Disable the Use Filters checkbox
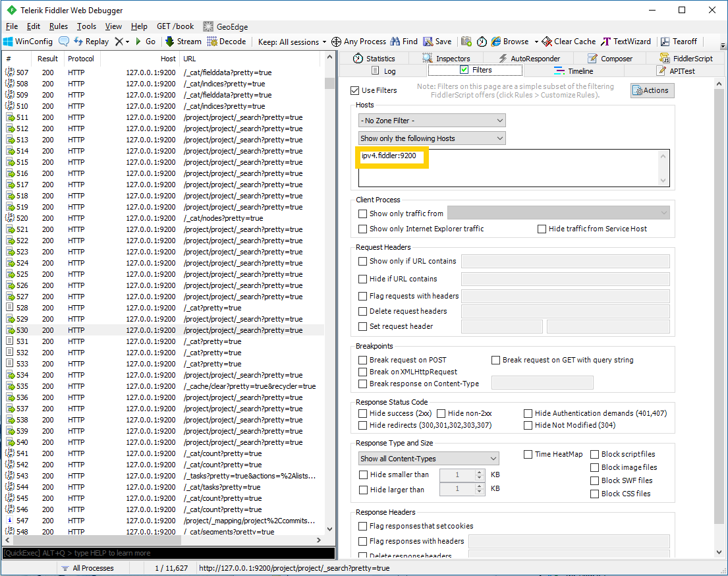The image size is (728, 576). [354, 91]
